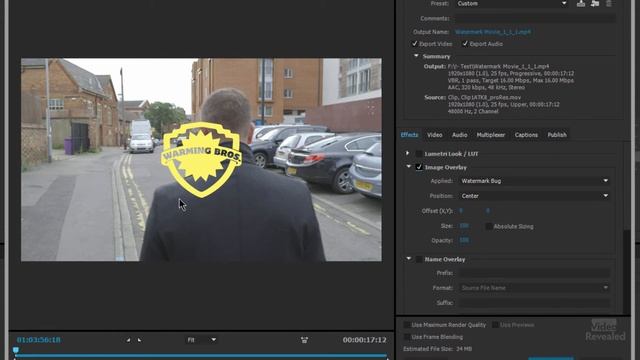Viewport: 640px width, 360px height.
Task: Click the Name Overlay Prefix field
Action: (535, 273)
